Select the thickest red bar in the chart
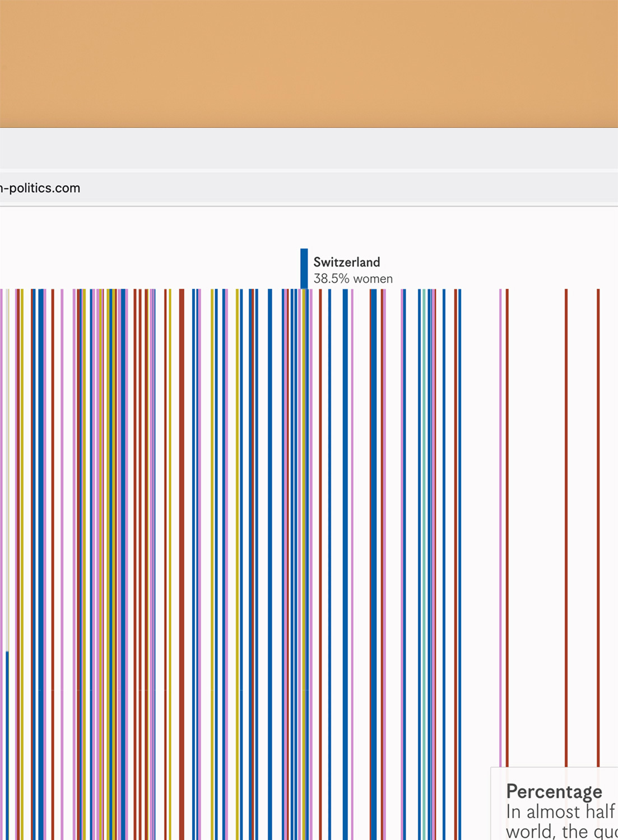This screenshot has width=618, height=840. click(182, 504)
